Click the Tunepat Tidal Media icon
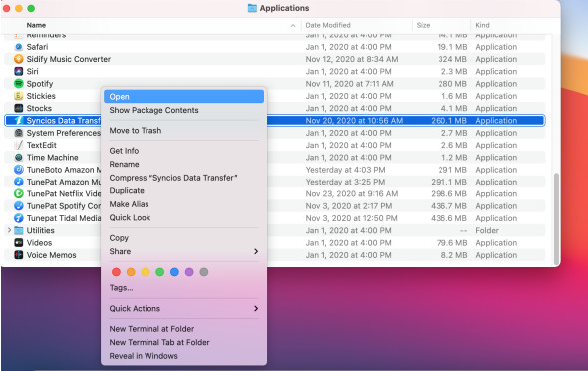 18,218
